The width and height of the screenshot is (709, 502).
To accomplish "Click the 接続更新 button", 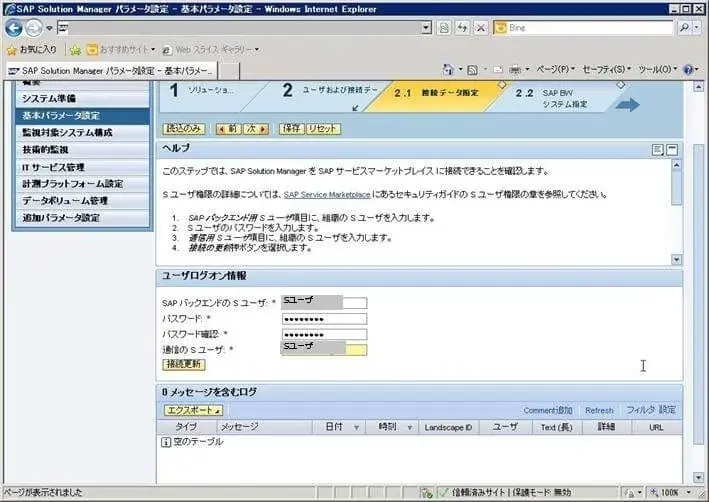I will point(184,365).
